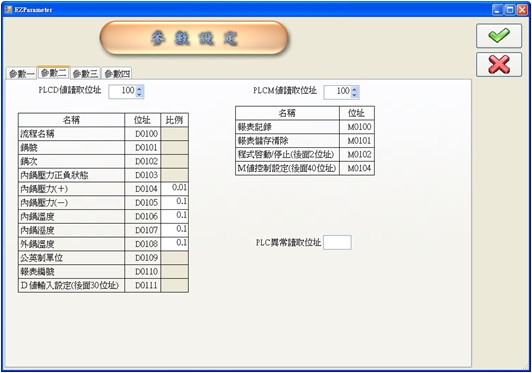Increase the PLCM value read address

[x=355, y=89]
